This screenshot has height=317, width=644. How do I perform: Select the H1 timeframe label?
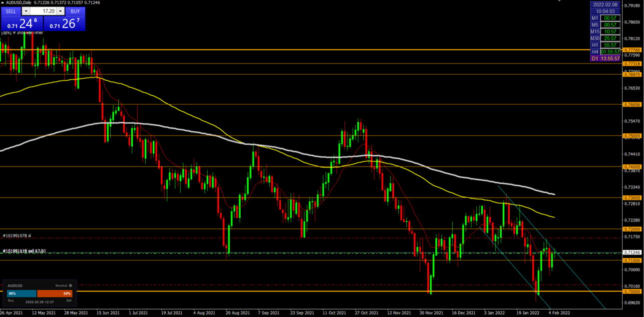[x=595, y=45]
